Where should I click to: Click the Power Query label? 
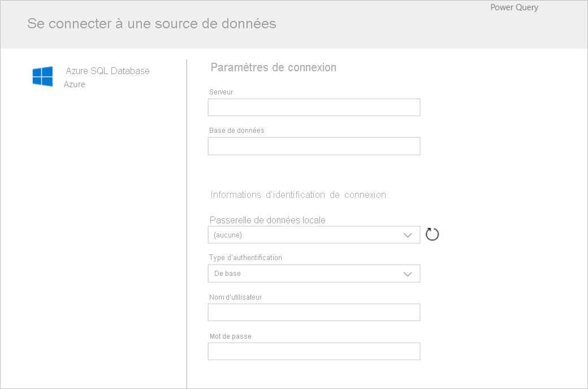pyautogui.click(x=513, y=7)
